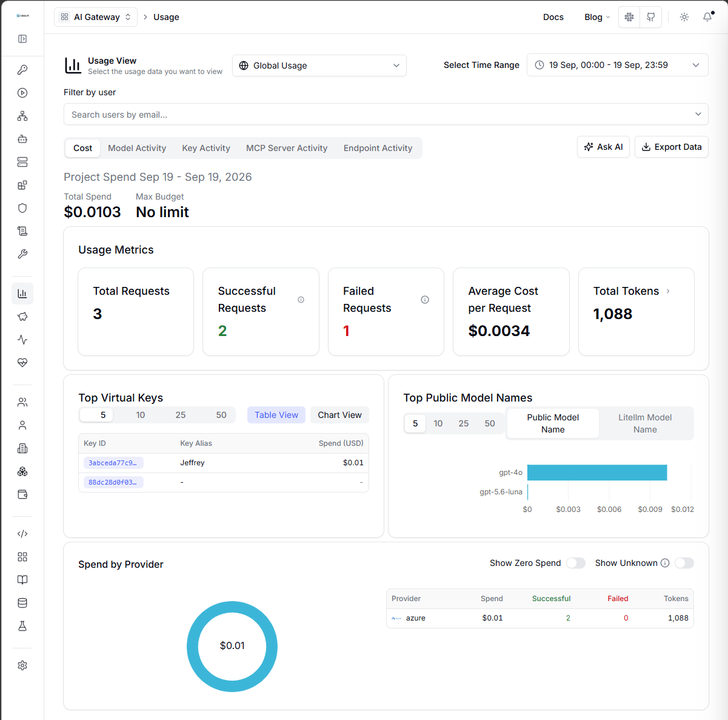Click the Export Data button
The image size is (728, 720).
pos(672,147)
